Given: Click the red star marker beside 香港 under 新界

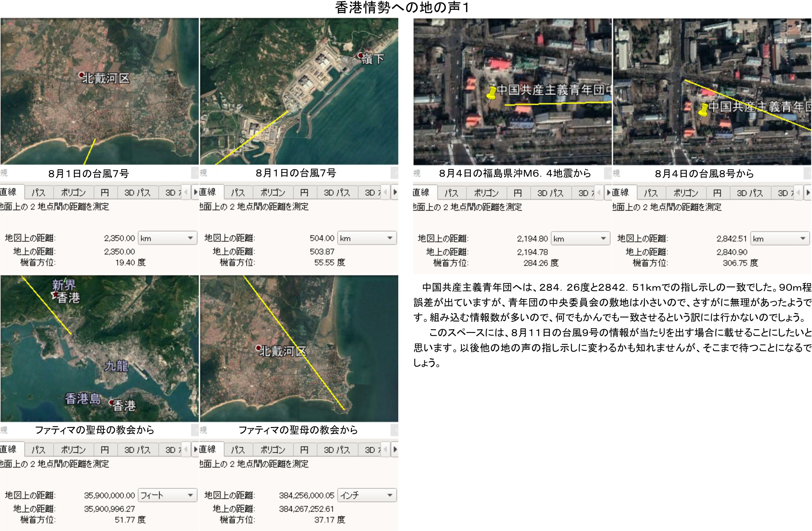Looking at the screenshot, I should point(55,294).
